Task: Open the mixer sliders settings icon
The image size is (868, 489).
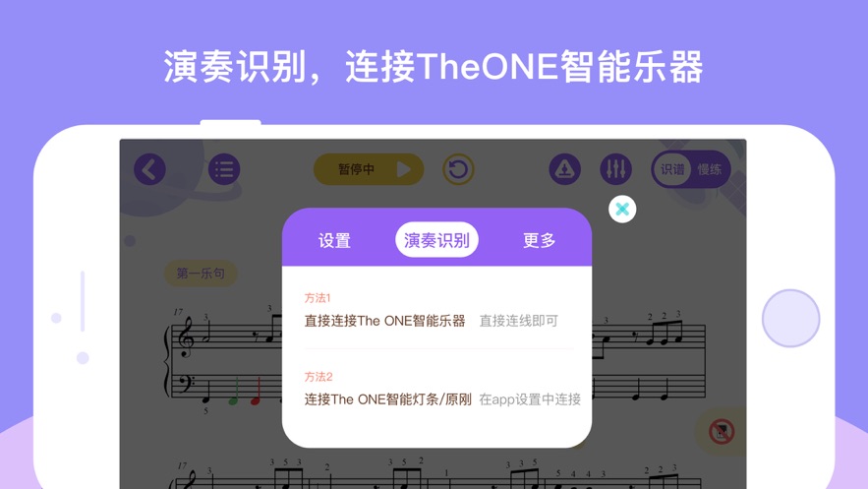Action: (x=615, y=169)
